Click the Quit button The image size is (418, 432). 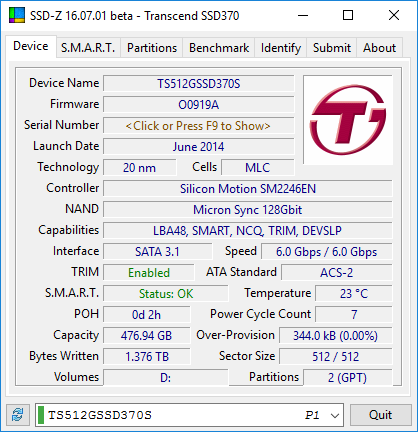(380, 415)
